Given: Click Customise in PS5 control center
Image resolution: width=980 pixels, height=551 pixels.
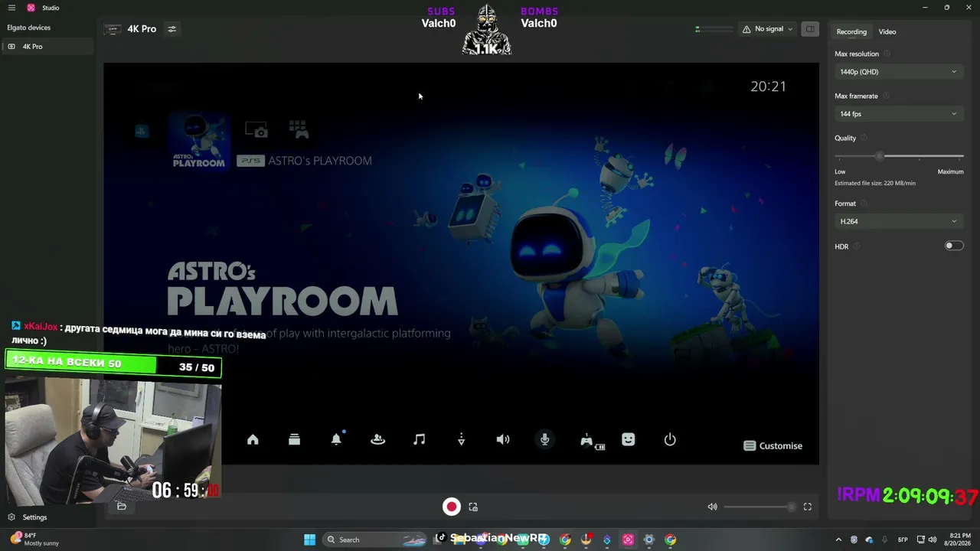Looking at the screenshot, I should coord(773,446).
